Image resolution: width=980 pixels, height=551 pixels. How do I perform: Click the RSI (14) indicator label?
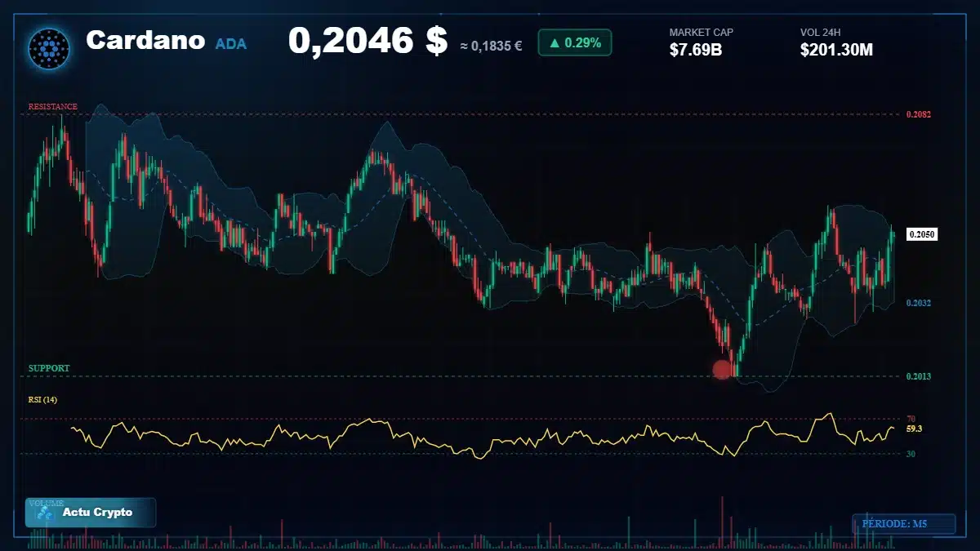tap(42, 400)
